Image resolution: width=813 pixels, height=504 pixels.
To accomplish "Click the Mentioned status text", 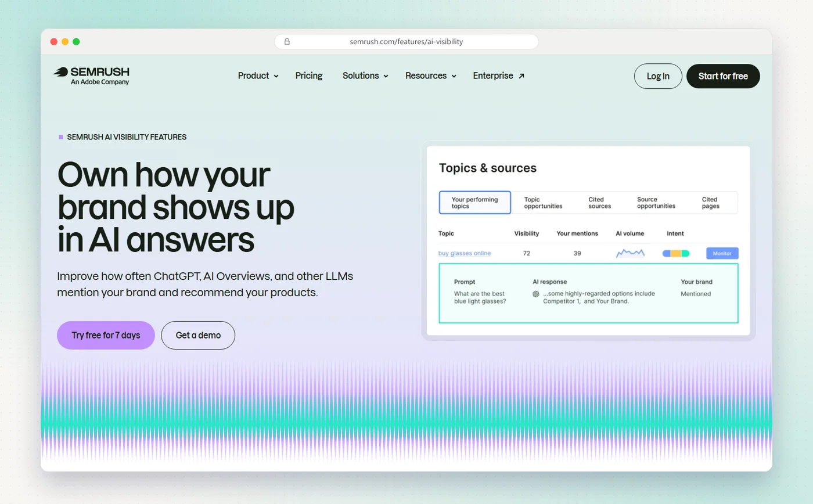I will [x=696, y=294].
